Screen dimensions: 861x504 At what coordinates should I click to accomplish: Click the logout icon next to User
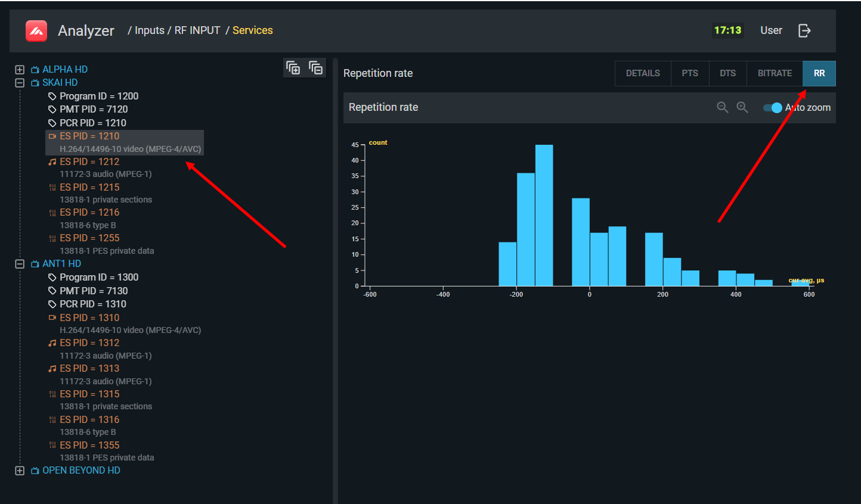[804, 30]
